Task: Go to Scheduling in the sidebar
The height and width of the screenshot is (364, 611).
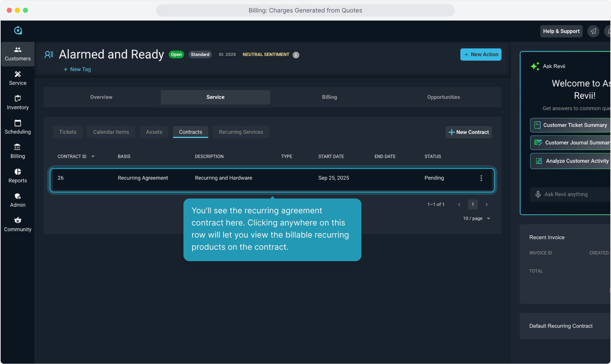Action: pos(18,127)
